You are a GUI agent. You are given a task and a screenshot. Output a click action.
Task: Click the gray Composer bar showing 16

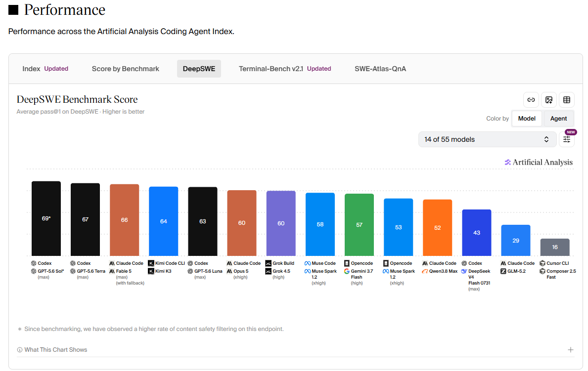pos(555,247)
